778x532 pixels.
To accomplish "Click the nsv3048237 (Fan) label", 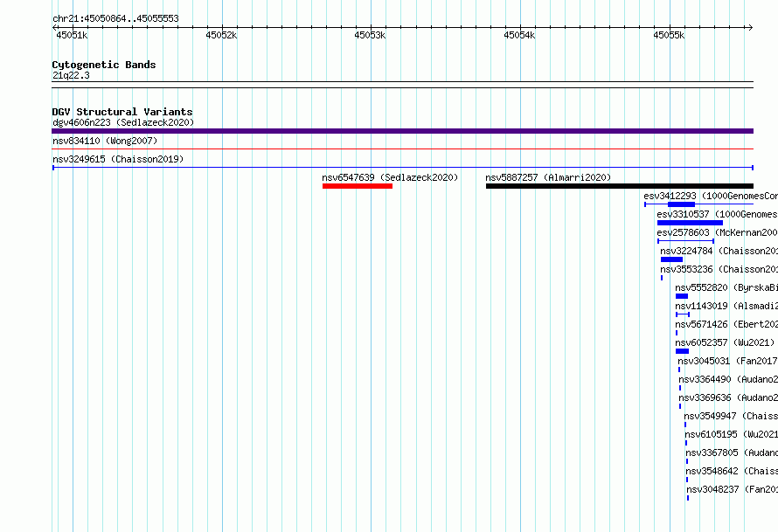I will click(x=733, y=489).
